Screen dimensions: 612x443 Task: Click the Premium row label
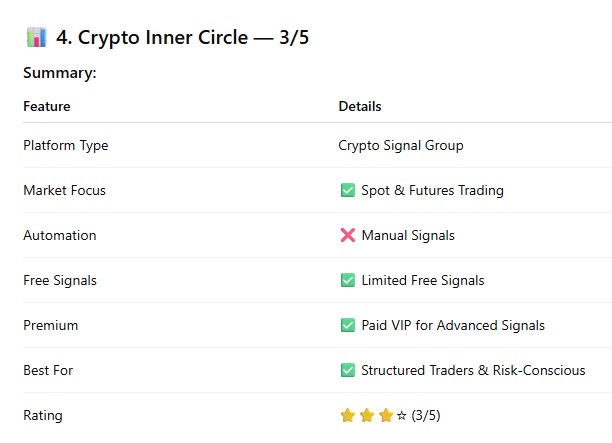click(x=50, y=325)
